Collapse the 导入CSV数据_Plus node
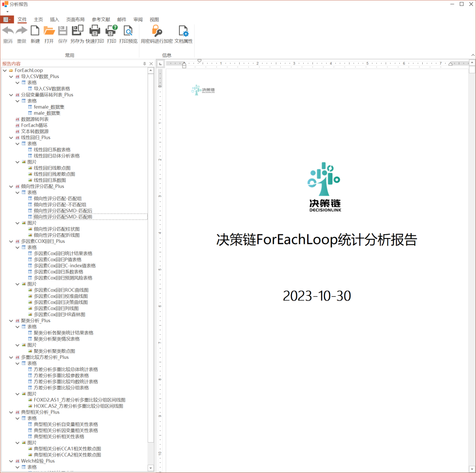The width and height of the screenshot is (476, 473). pyautogui.click(x=11, y=77)
